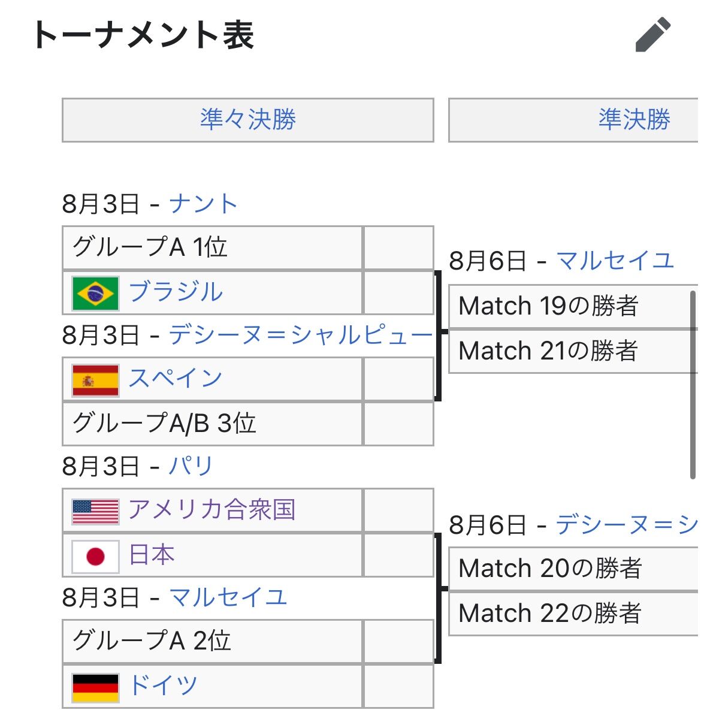The image size is (701, 728).
Task: Click the Spain flag icon
Action: (95, 380)
